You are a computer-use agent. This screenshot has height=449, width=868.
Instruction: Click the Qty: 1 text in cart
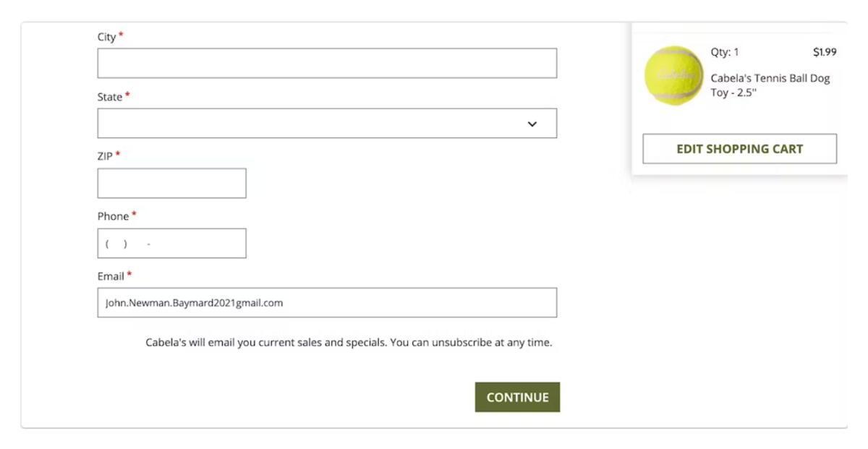tap(725, 52)
